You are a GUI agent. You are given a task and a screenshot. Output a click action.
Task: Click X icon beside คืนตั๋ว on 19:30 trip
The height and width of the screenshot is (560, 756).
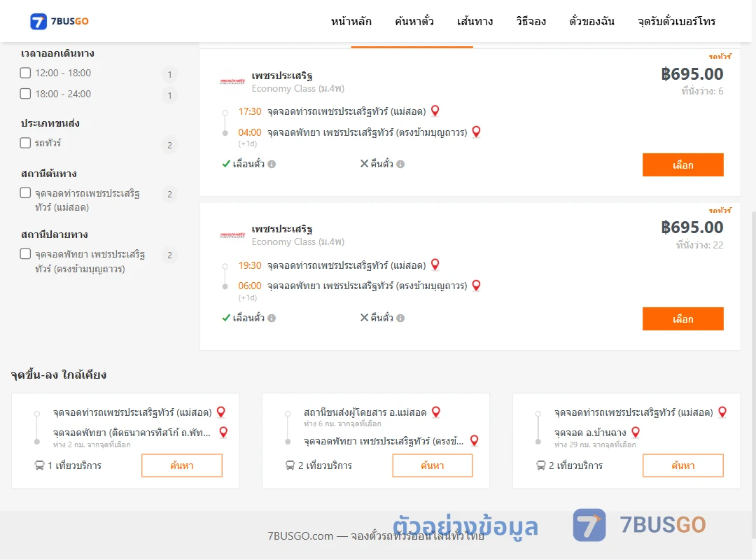tap(364, 317)
